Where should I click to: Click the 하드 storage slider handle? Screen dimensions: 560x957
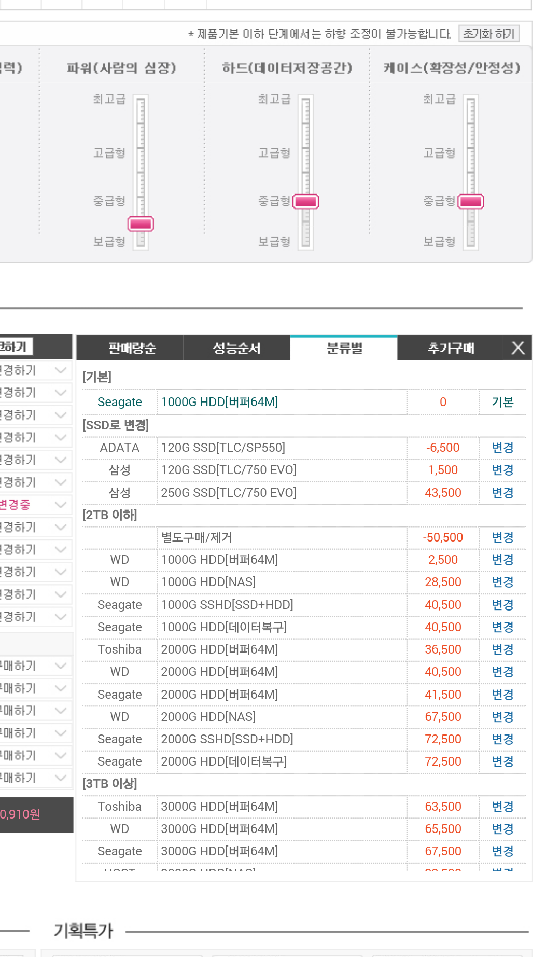[x=306, y=201]
